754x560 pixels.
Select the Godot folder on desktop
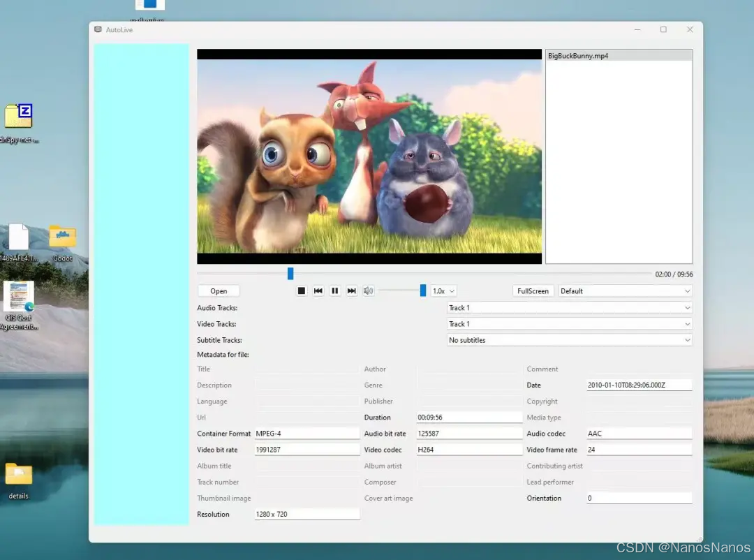pyautogui.click(x=63, y=243)
